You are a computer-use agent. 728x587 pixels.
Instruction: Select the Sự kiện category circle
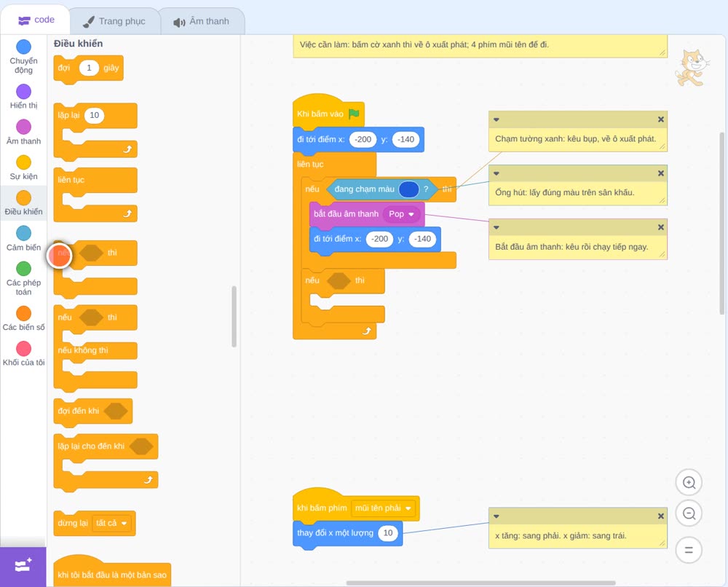click(24, 162)
